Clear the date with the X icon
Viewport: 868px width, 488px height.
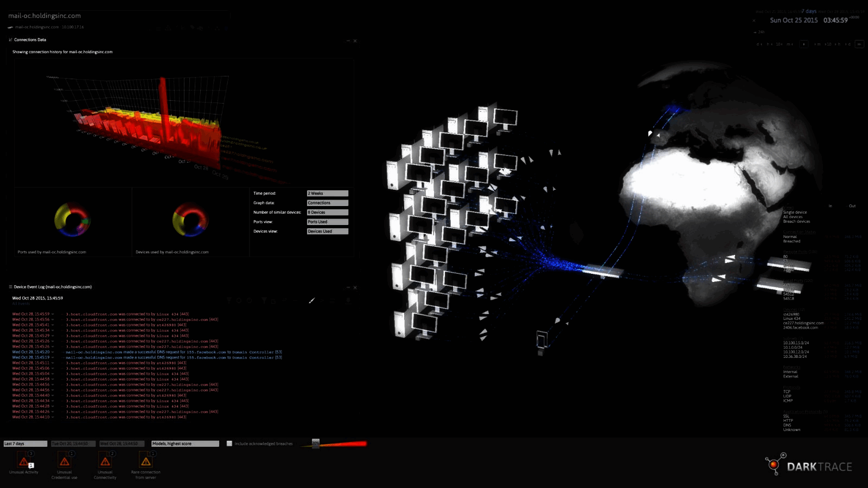point(754,21)
